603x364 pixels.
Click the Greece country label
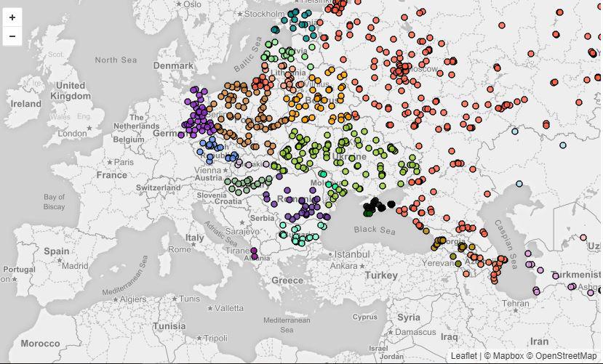pyautogui.click(x=287, y=280)
